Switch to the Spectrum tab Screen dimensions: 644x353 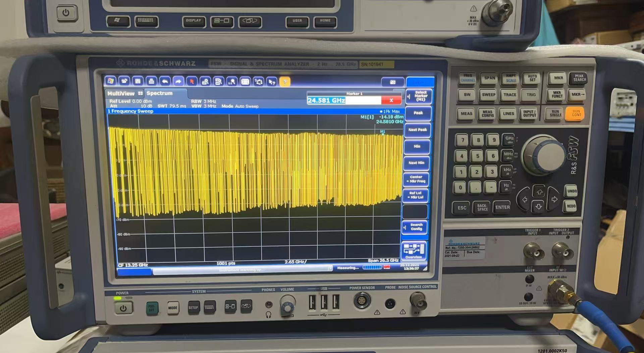[x=160, y=93]
